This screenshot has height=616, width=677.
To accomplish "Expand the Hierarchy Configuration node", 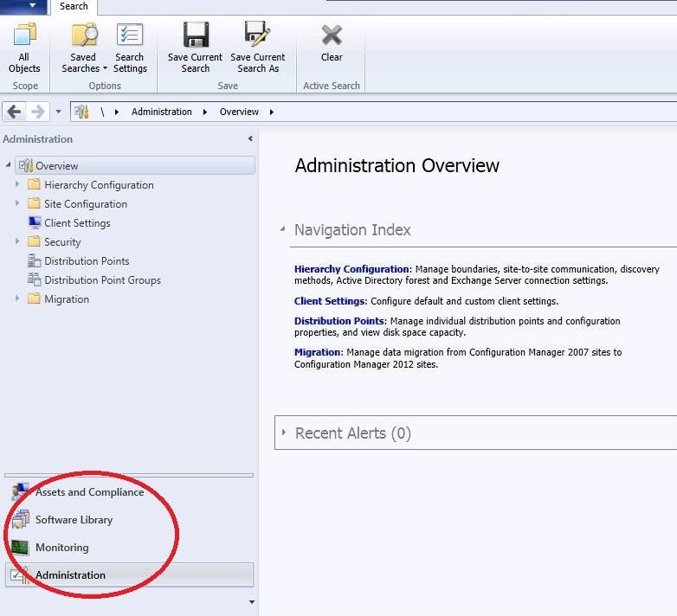I will click(17, 184).
